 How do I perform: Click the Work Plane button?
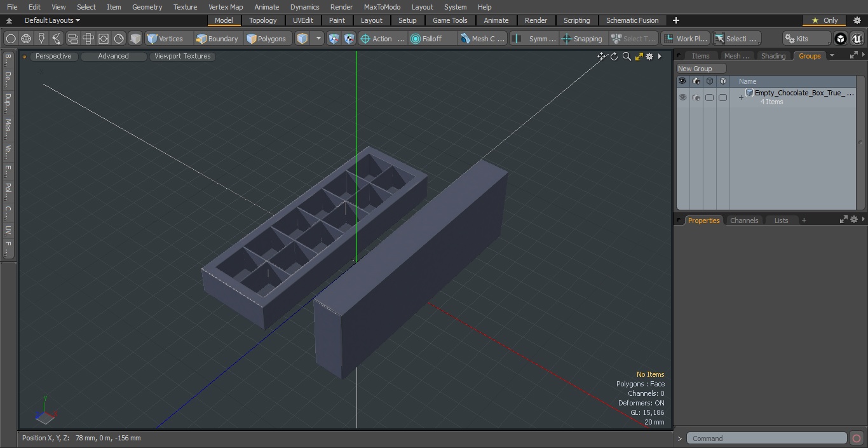pos(685,39)
